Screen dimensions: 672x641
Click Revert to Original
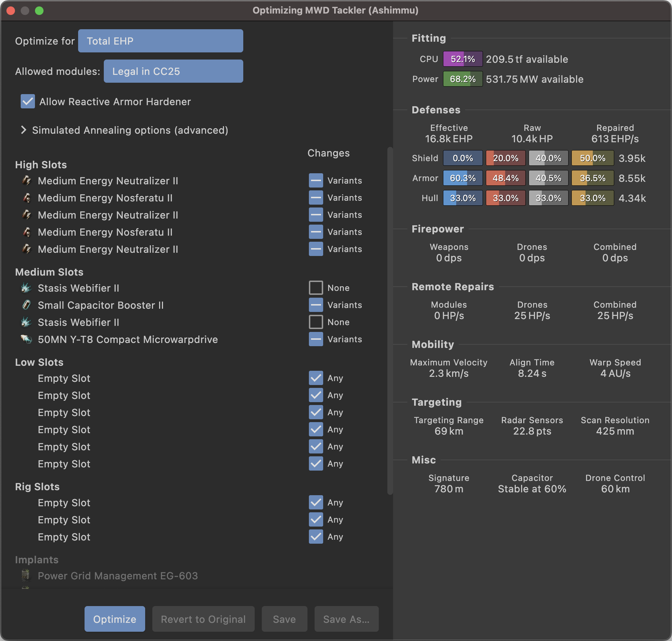(x=203, y=619)
